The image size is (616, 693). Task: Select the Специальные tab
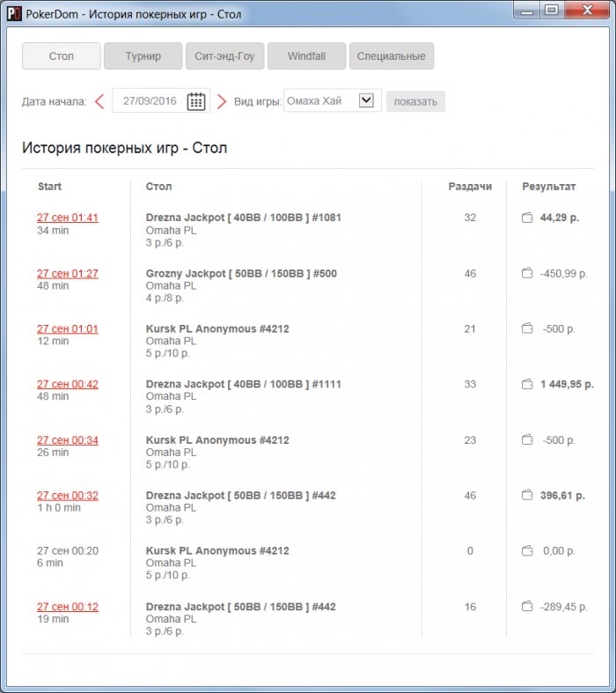392,56
